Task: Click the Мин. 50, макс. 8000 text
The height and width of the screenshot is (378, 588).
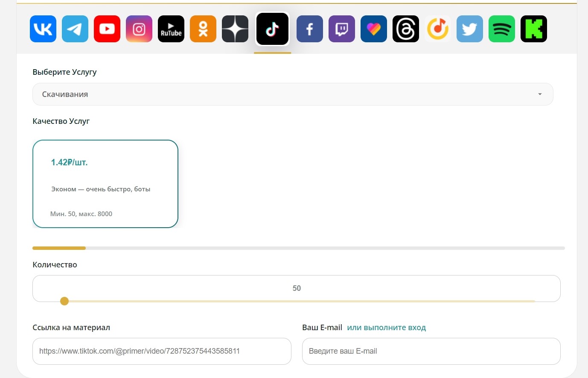Action: (x=81, y=214)
